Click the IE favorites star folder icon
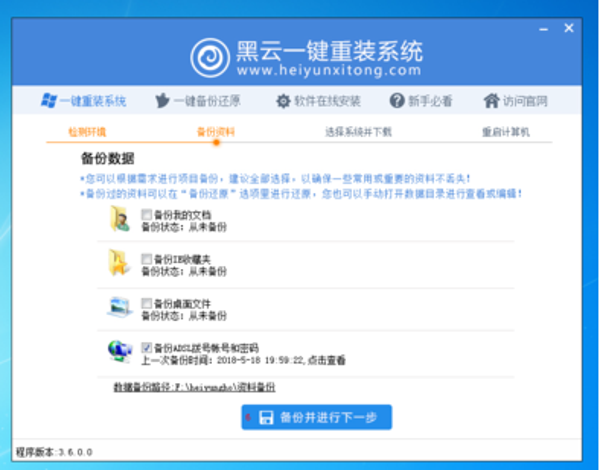 (x=119, y=263)
